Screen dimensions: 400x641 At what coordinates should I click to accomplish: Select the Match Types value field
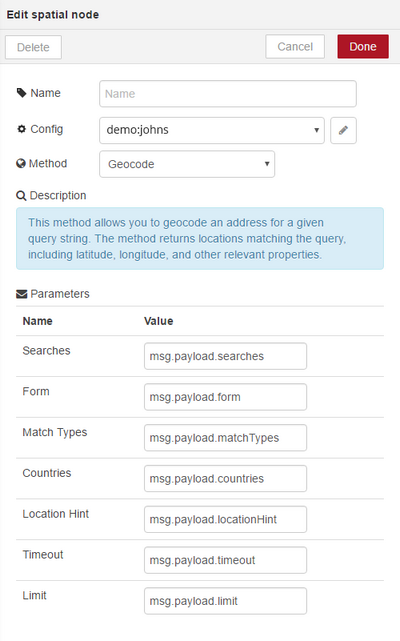pyautogui.click(x=225, y=438)
